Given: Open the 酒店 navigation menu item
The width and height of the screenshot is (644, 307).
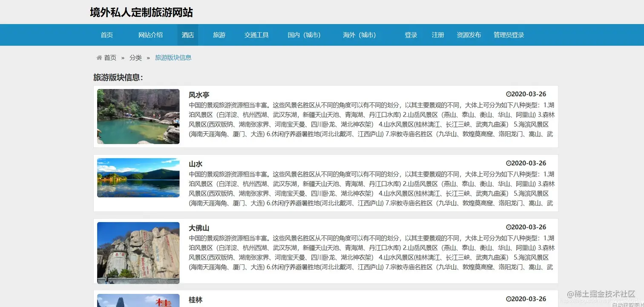Looking at the screenshot, I should (187, 35).
